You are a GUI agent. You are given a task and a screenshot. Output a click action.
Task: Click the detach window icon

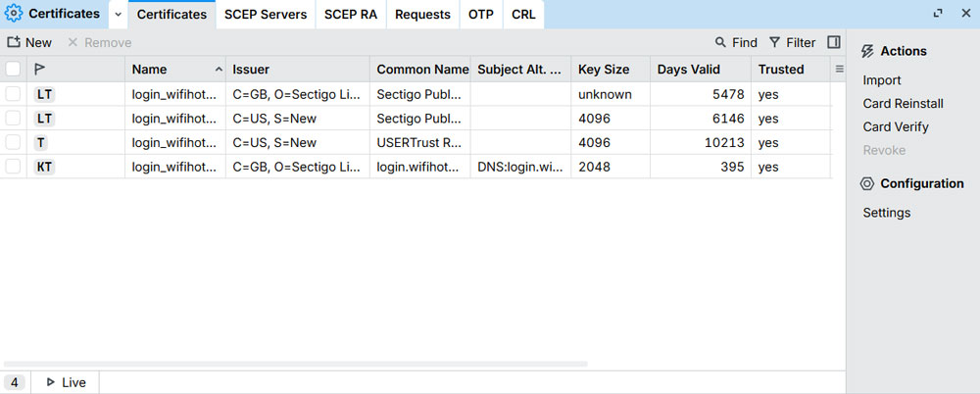(x=938, y=14)
